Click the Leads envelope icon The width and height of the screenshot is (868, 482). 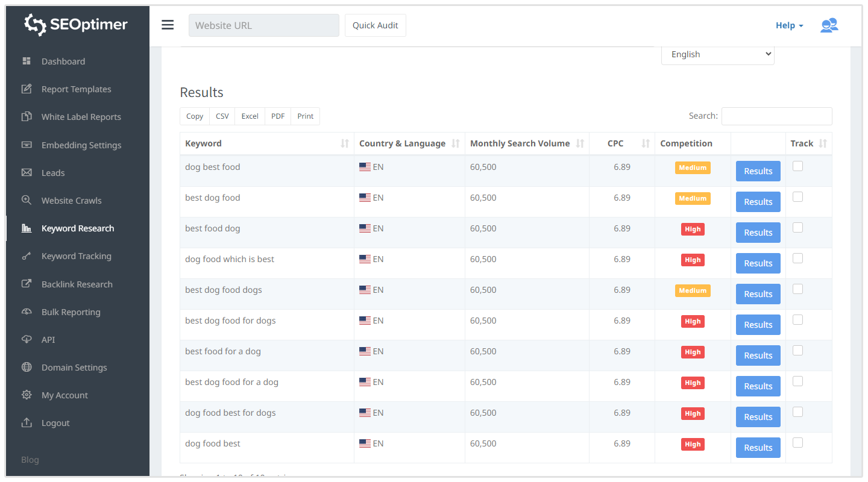(27, 173)
